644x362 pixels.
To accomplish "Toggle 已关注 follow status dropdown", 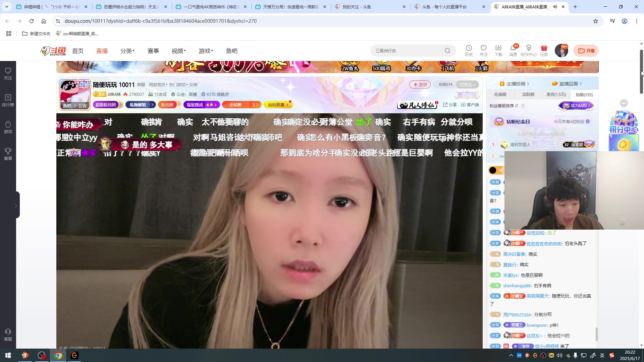I will point(467,84).
